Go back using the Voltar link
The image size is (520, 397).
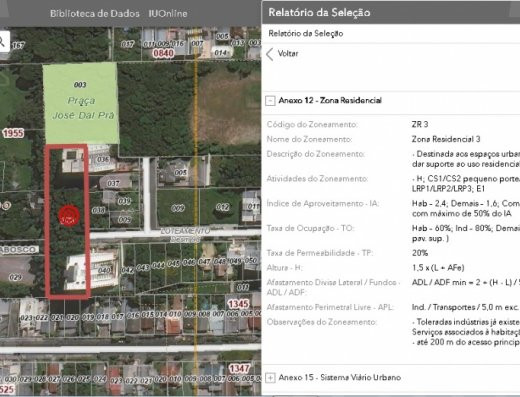[x=288, y=54]
